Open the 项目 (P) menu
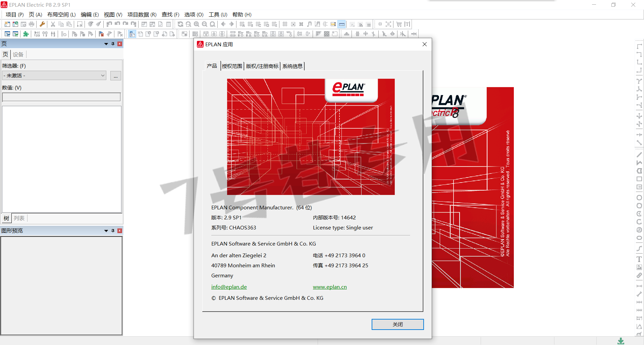This screenshot has height=345, width=644. [15, 15]
